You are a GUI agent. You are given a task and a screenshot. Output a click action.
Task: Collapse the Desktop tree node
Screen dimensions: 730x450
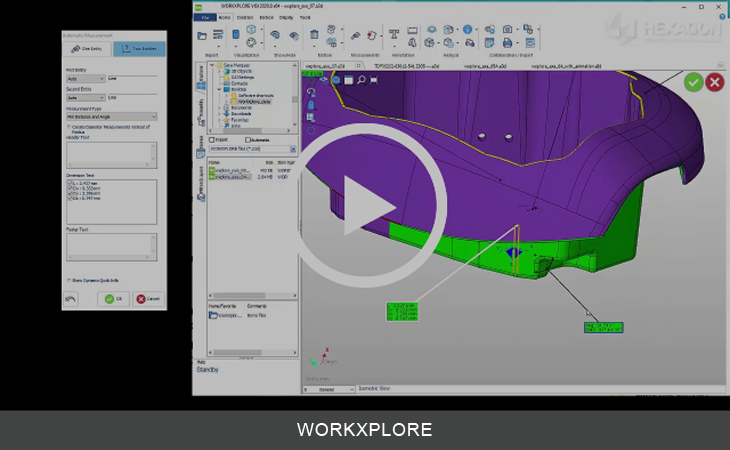[219, 89]
